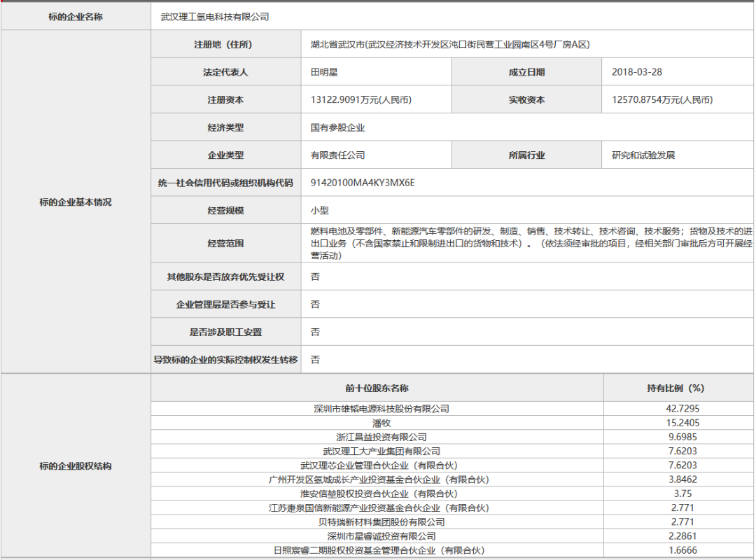The image size is (756, 560).
Task: Select shareholder 江苏疌泉国信新能源产业投资基金合伙企业
Action: [379, 508]
